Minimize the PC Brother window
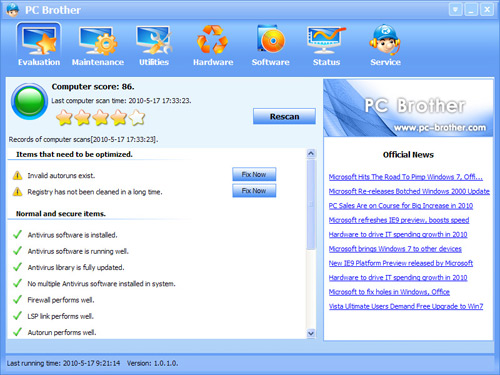Image resolution: width=500 pixels, height=375 pixels. [x=471, y=10]
